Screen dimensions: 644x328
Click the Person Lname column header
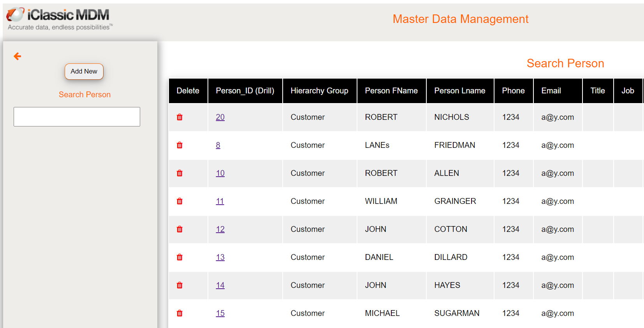(x=460, y=91)
